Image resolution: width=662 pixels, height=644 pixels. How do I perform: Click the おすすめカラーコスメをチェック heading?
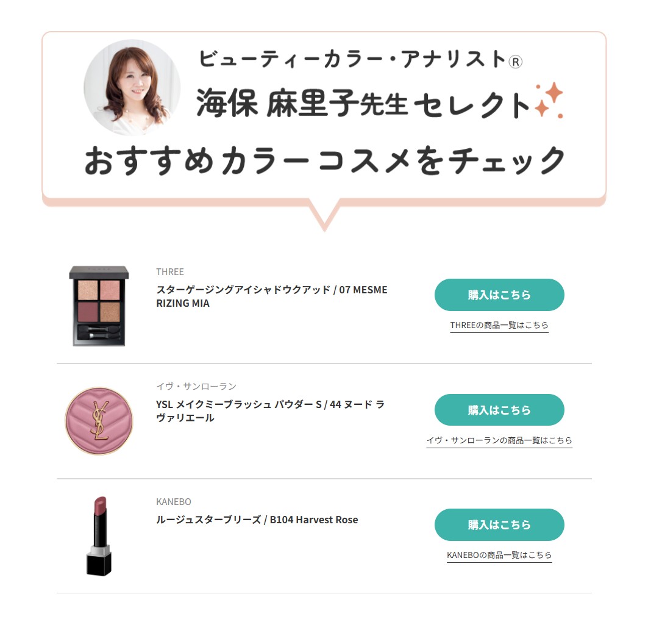tap(324, 160)
